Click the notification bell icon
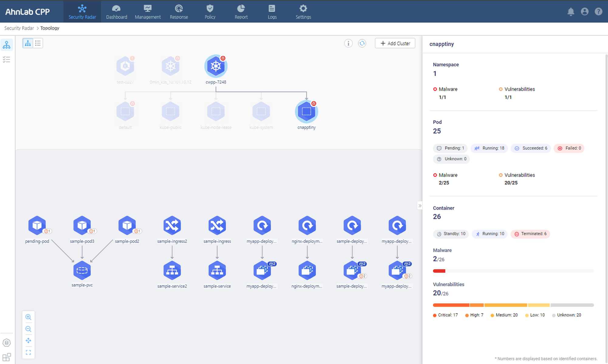Image resolution: width=608 pixels, height=364 pixels. pyautogui.click(x=571, y=12)
